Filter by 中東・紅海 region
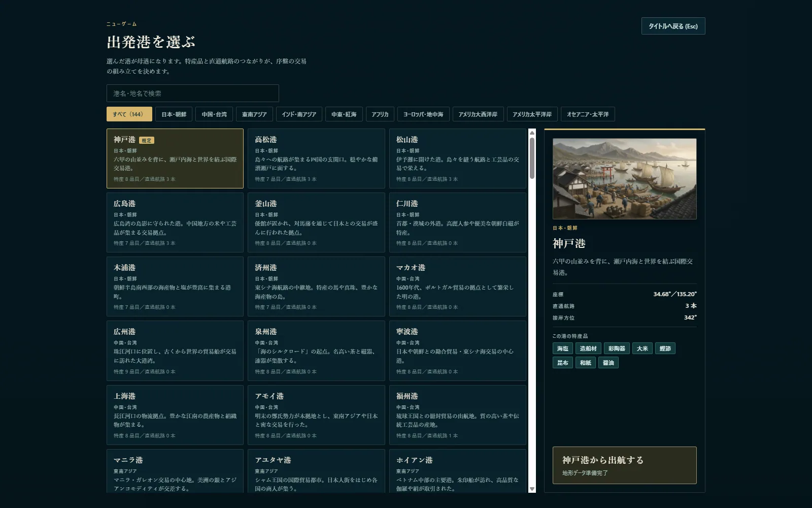This screenshot has width=812, height=508. [x=344, y=114]
